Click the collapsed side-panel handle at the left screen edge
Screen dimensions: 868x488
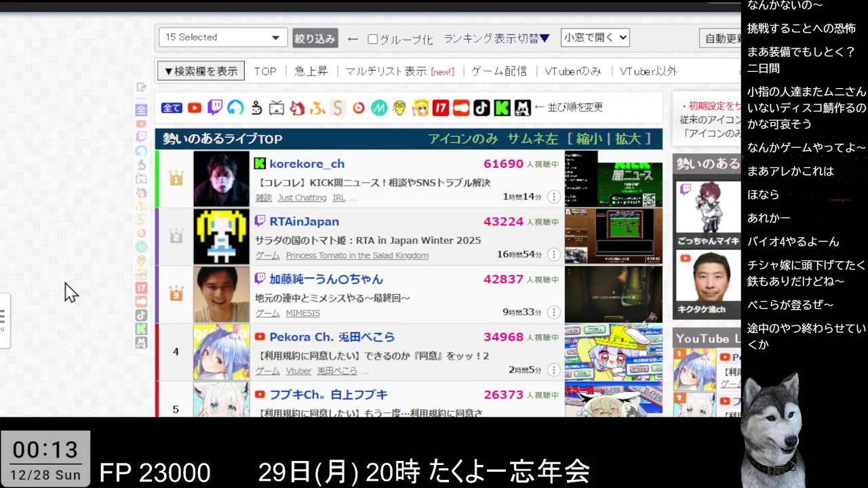coord(3,321)
